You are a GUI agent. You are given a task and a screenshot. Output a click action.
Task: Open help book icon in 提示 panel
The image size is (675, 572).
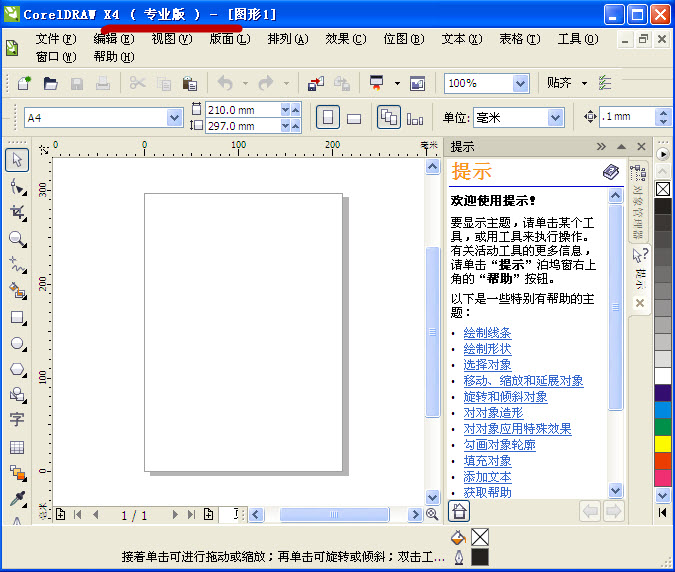[611, 172]
